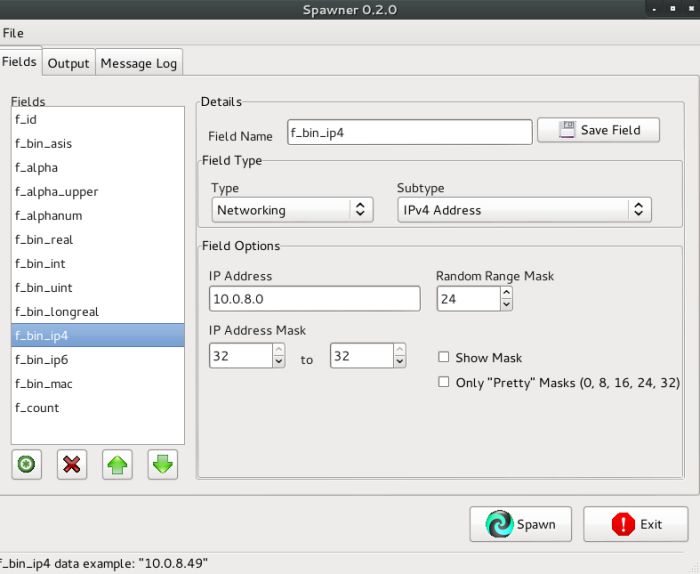Select f_bin_real in the fields list
The width and height of the screenshot is (700, 574).
click(98, 240)
